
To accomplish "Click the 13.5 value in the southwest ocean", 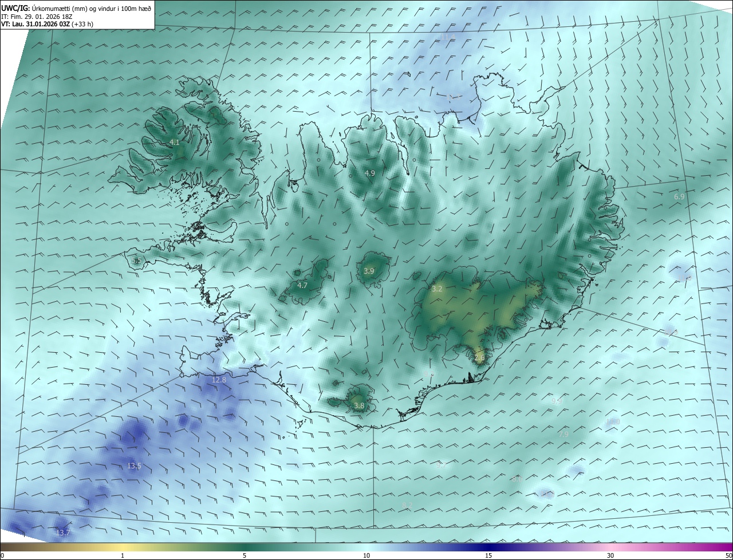I will coord(134,466).
